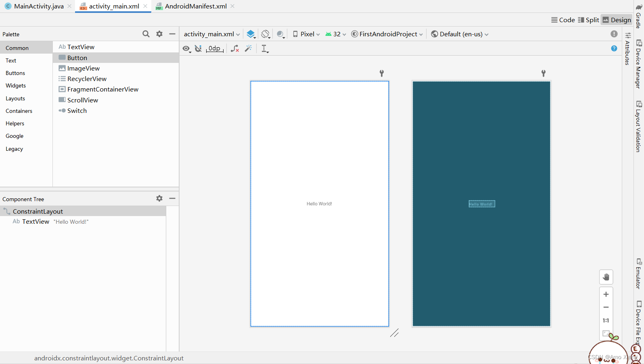Open the palette search
The width and height of the screenshot is (644, 364).
coord(146,34)
